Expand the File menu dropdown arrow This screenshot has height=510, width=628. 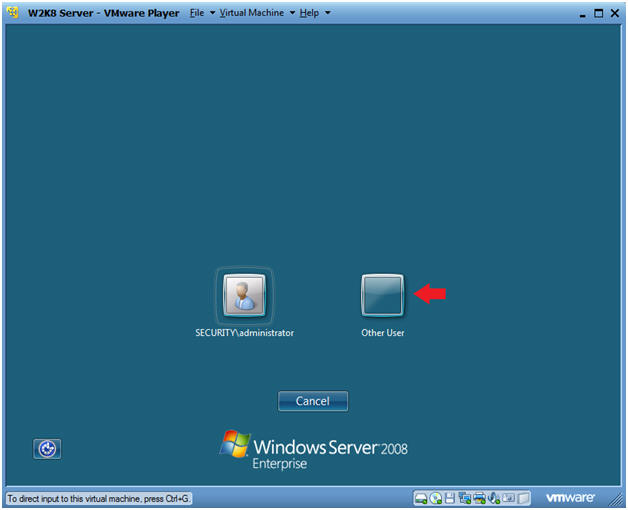[x=212, y=13]
